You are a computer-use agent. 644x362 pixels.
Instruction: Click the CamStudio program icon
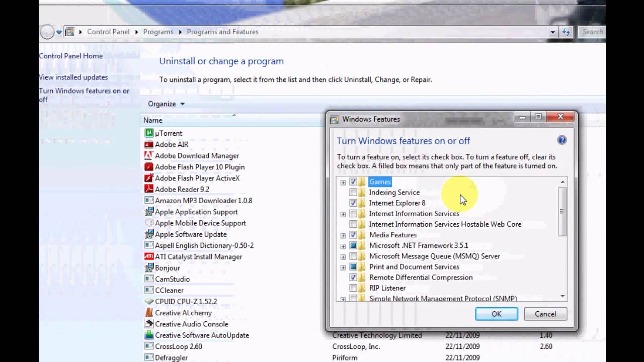(x=149, y=279)
